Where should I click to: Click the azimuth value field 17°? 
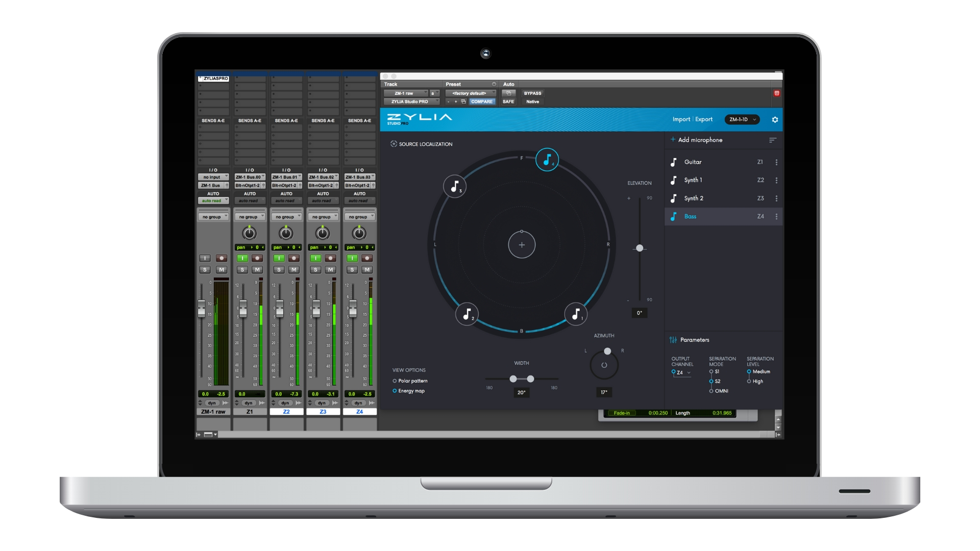tap(604, 392)
